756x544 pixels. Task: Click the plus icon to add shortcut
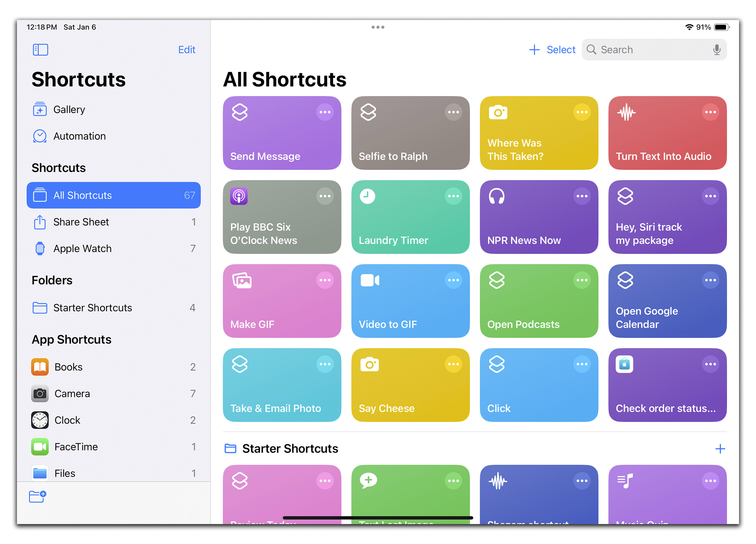(x=534, y=50)
